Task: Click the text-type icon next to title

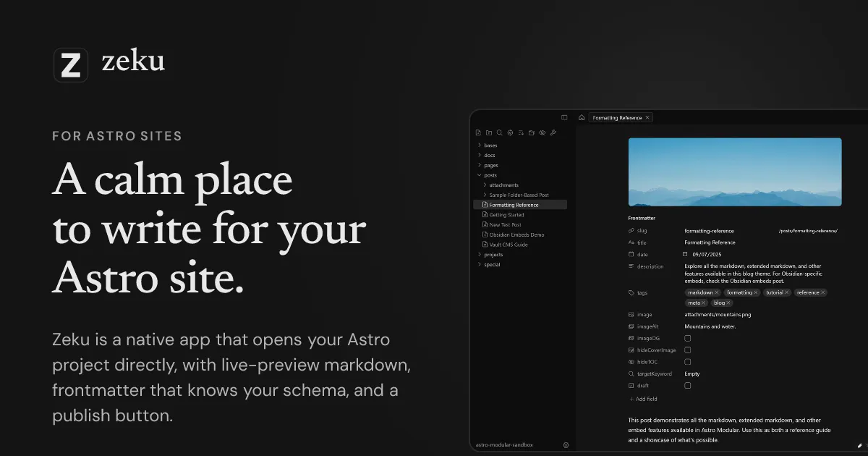Action: coord(631,242)
